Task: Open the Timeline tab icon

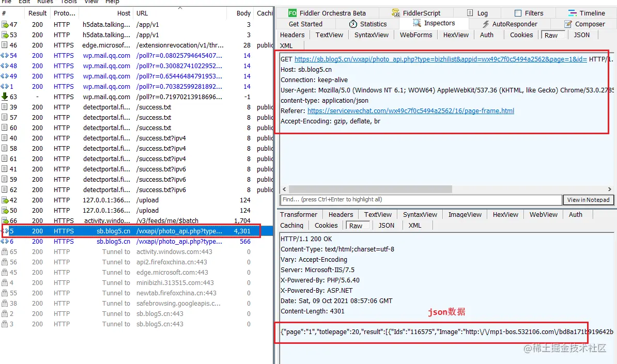Action: [572, 13]
